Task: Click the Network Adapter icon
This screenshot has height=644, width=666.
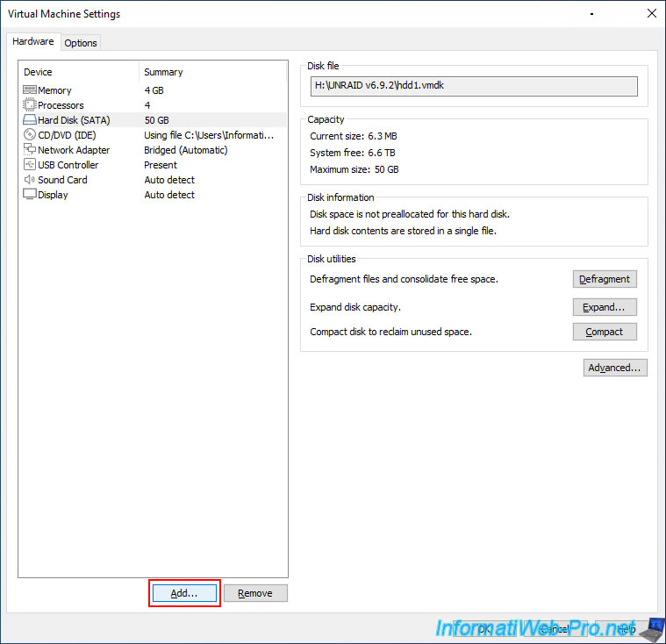Action: coord(29,150)
